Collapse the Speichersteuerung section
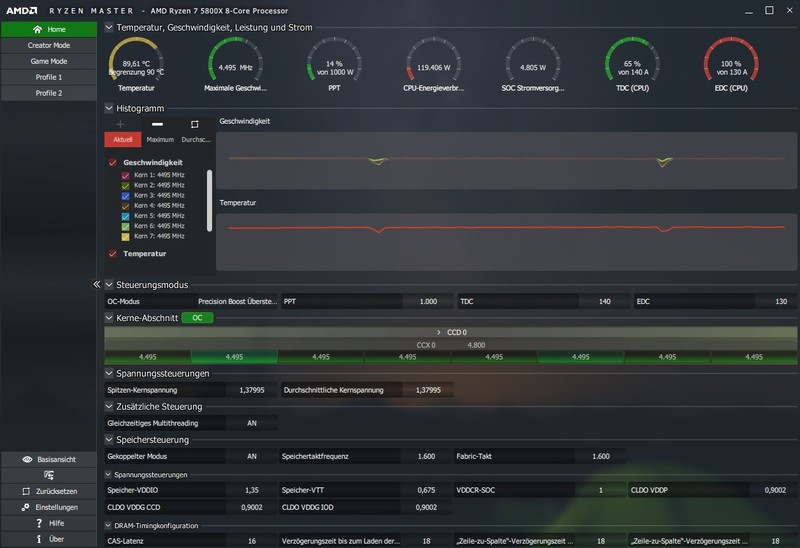The width and height of the screenshot is (800, 548). point(109,439)
